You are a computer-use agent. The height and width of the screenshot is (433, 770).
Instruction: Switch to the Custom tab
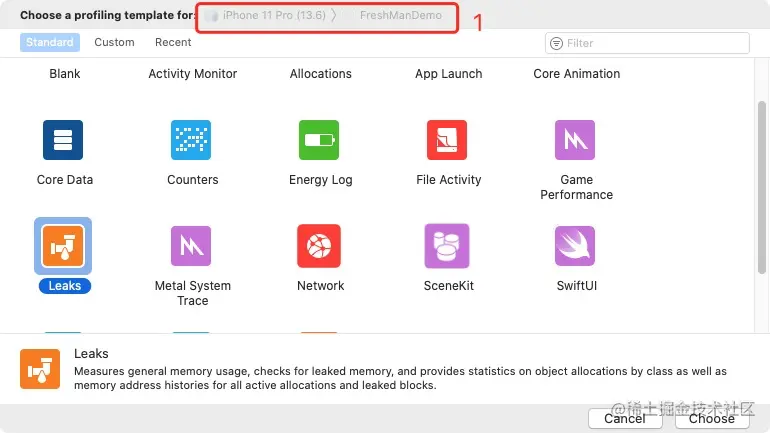[x=114, y=42]
